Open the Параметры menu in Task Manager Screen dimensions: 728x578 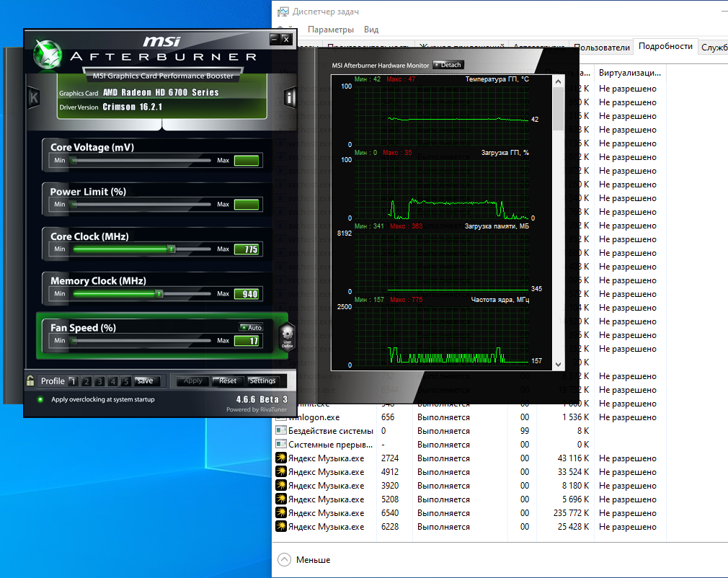tap(331, 30)
